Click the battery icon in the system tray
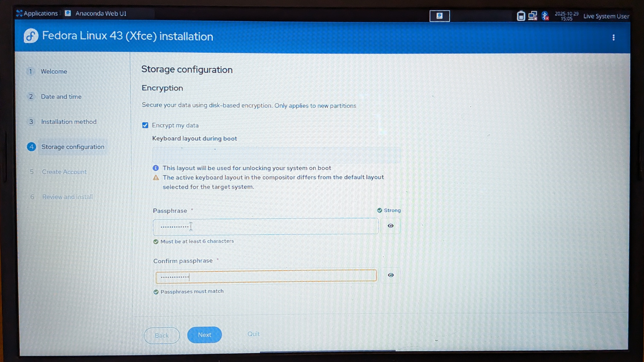Viewport: 644px width, 362px height. pyautogui.click(x=520, y=16)
